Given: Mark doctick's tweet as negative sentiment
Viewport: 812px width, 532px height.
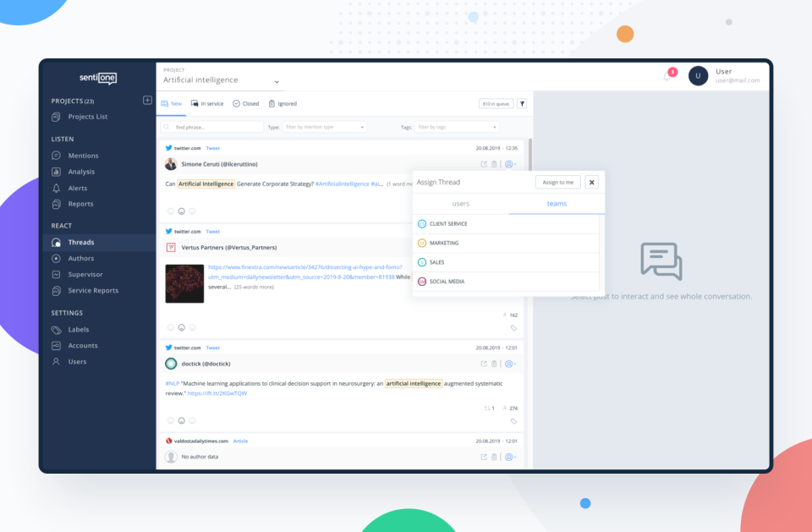Looking at the screenshot, I should pos(171,420).
